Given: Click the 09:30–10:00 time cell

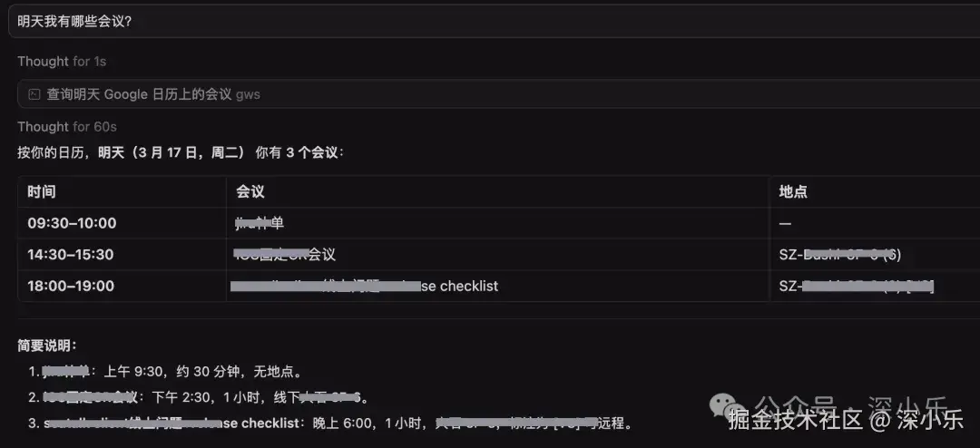Looking at the screenshot, I should (72, 223).
